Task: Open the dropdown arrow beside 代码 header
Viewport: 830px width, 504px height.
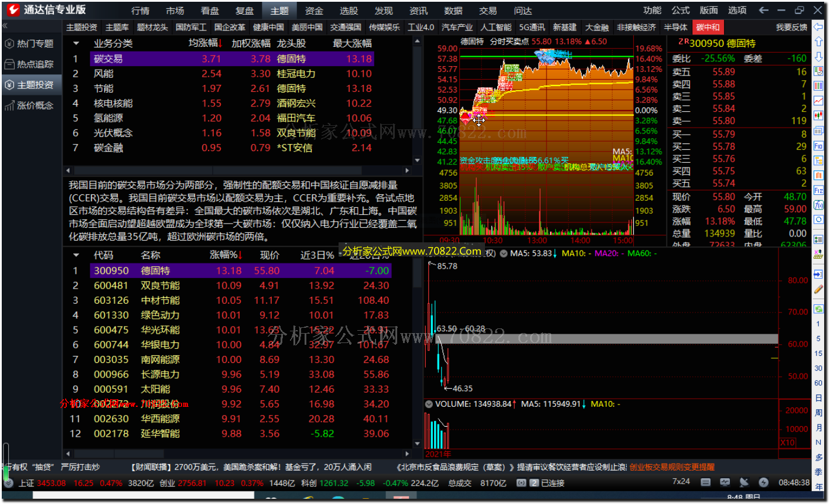Action: click(76, 255)
